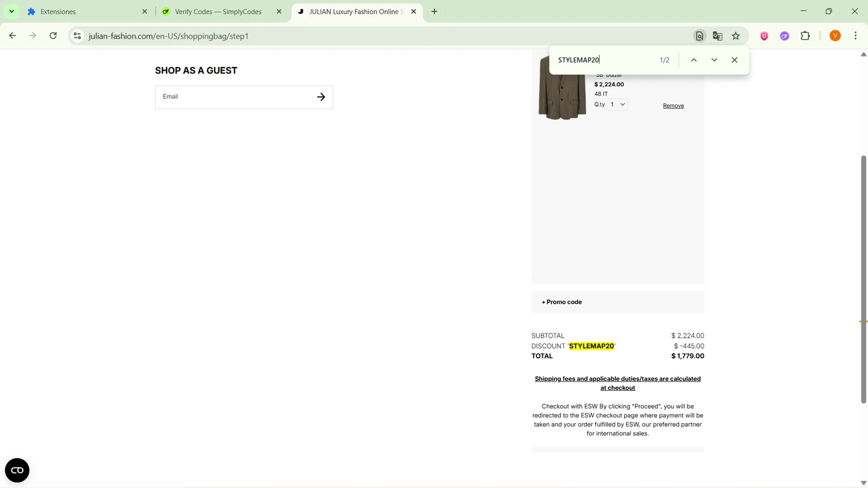
Task: Open the tab search dropdown arrow
Action: (12, 12)
